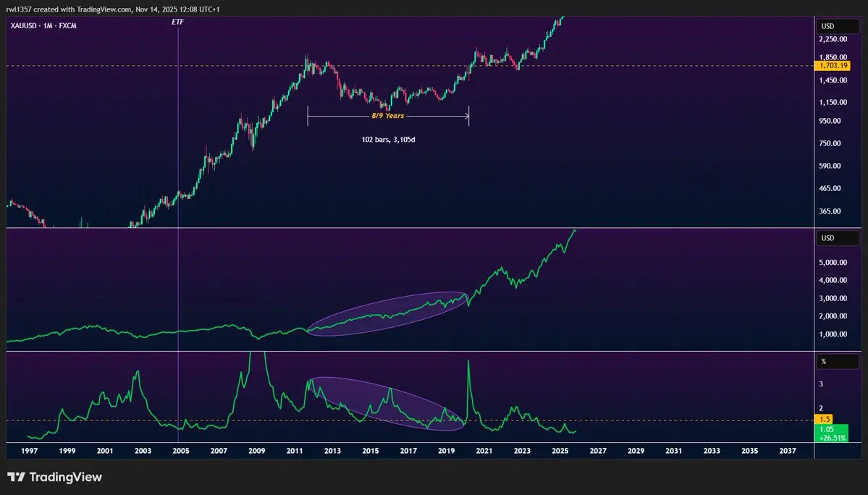
Task: Click the orange 1.5 level label
Action: point(825,419)
